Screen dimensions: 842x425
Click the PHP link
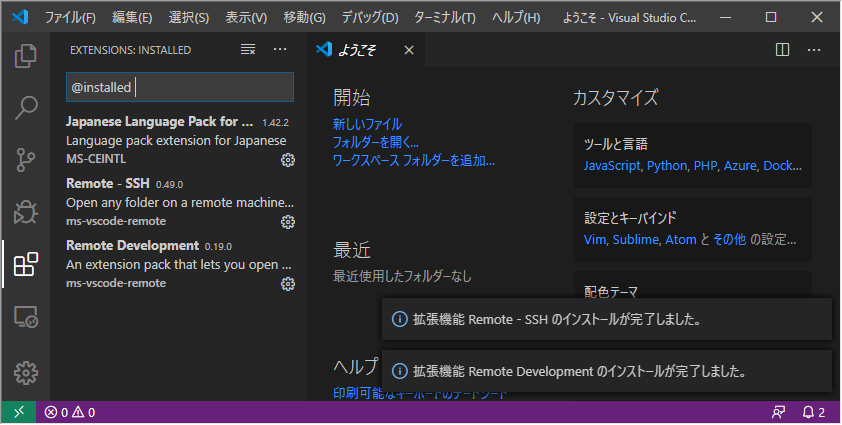coord(705,165)
